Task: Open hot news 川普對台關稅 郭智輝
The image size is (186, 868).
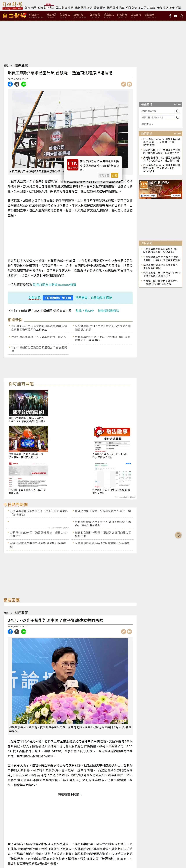Action: tap(103, 534)
